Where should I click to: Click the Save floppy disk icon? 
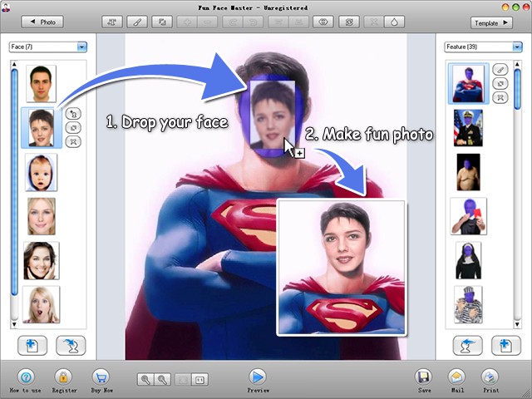pyautogui.click(x=424, y=377)
